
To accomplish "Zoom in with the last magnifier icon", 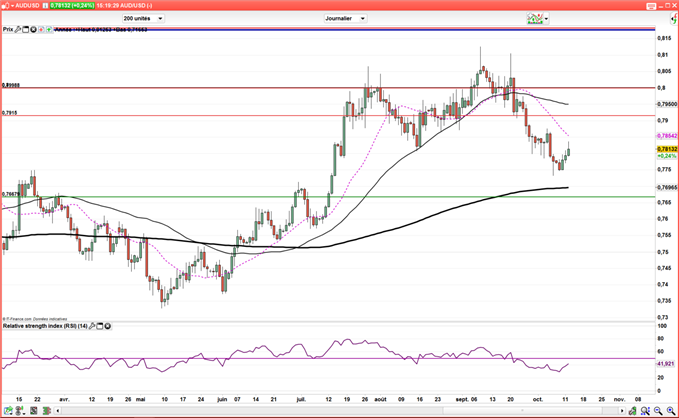I will 671,410.
